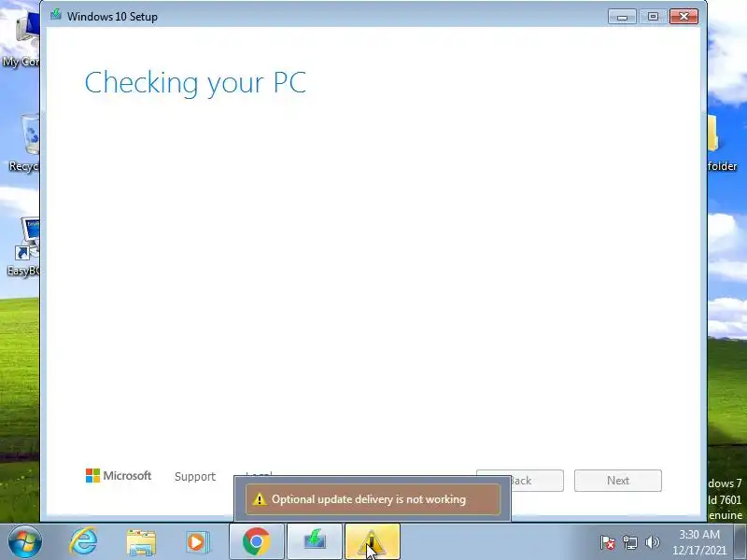Select the folder icon on the desktop
747x560 pixels.
722,143
